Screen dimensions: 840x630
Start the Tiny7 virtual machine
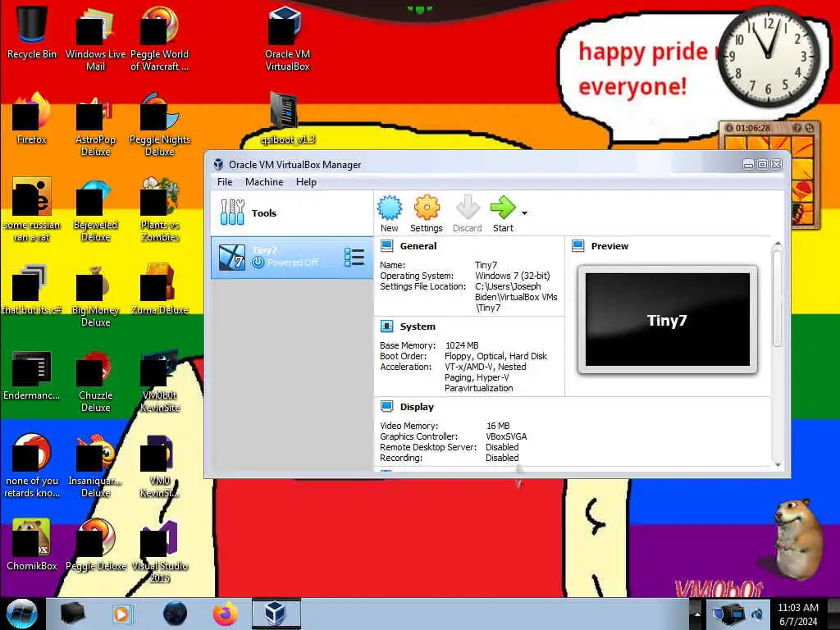(x=503, y=214)
